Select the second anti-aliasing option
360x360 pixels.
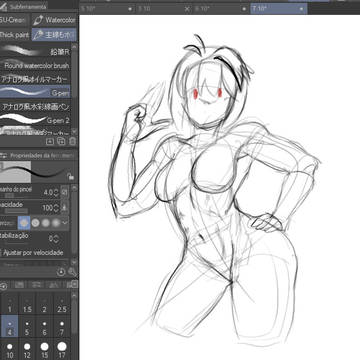[35, 223]
